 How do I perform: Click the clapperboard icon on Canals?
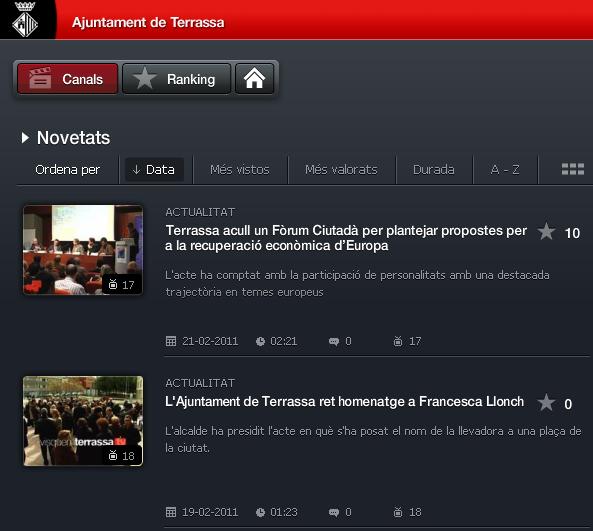pyautogui.click(x=40, y=78)
